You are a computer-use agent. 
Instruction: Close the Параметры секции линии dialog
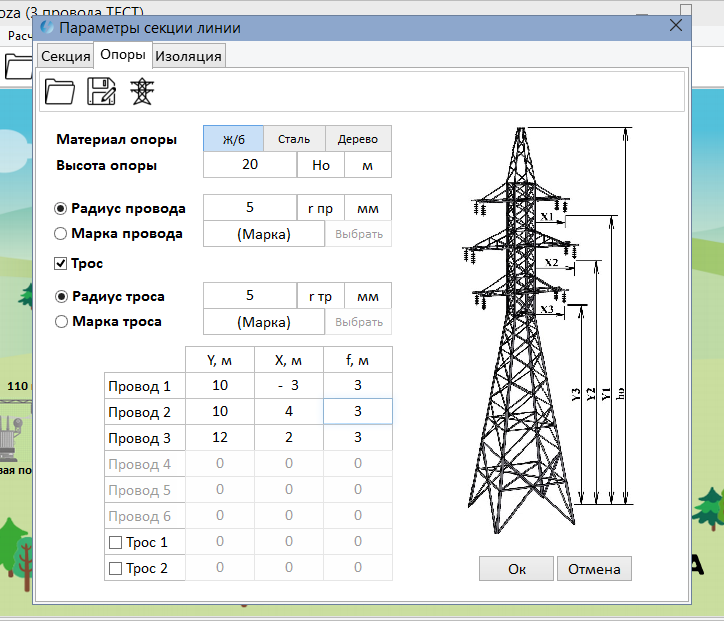click(675, 27)
